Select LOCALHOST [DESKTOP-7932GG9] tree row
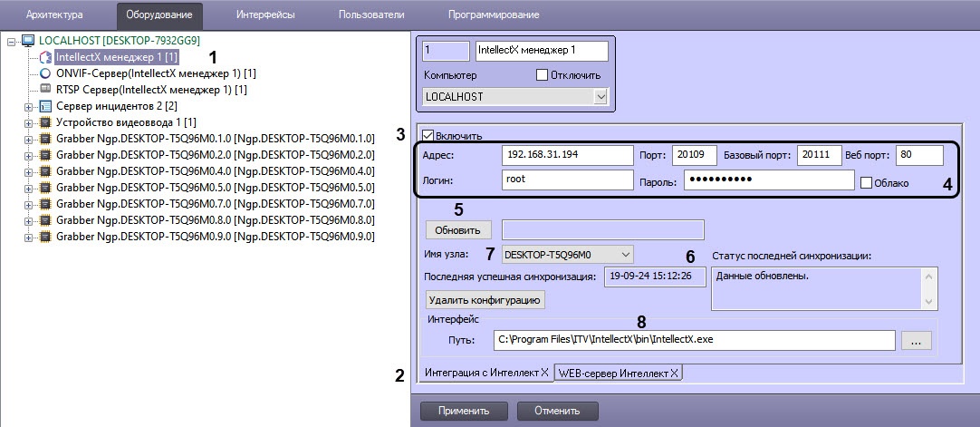 pyautogui.click(x=119, y=41)
